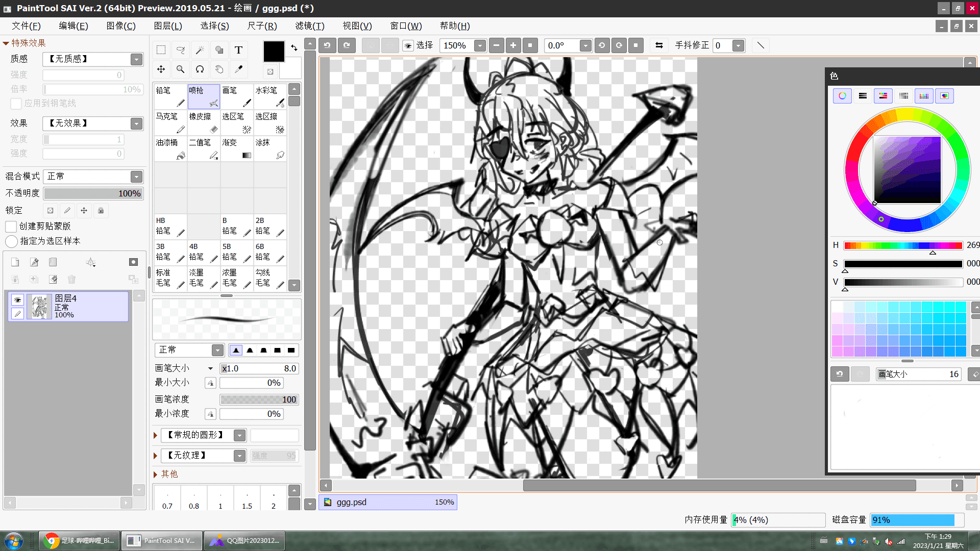Select the magic wand tool

click(200, 50)
